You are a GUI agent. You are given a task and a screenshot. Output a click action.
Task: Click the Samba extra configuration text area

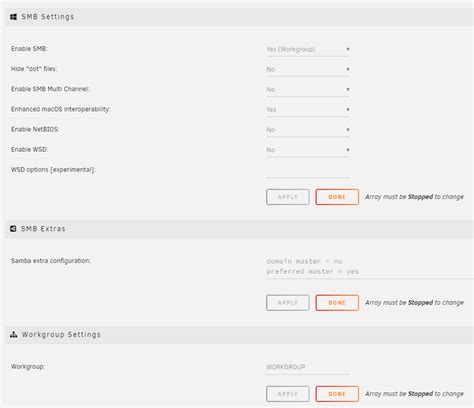(369, 266)
